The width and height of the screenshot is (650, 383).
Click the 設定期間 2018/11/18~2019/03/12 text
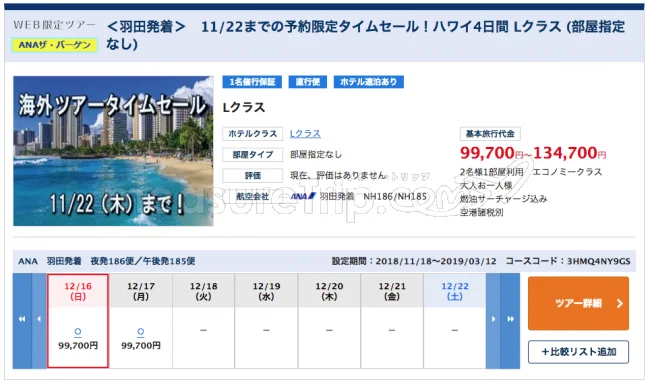(x=414, y=261)
